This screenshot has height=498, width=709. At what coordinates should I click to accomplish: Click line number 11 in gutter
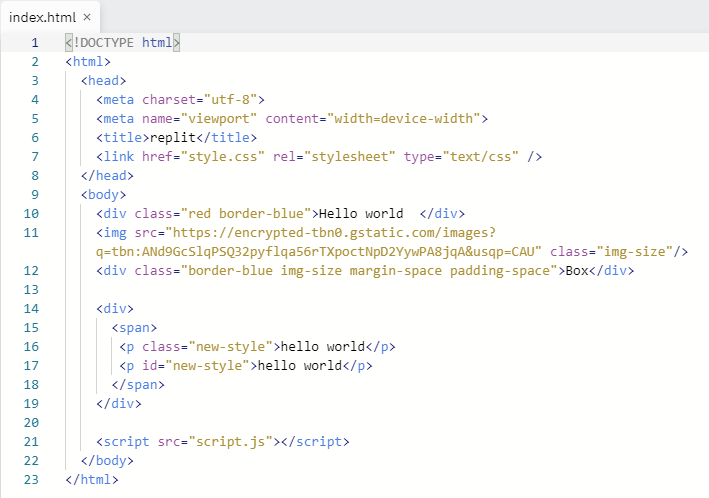point(31,232)
